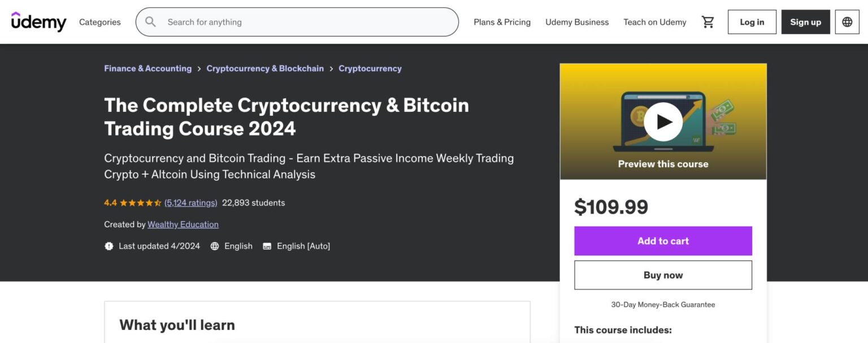The image size is (868, 343).
Task: Click Teach on Udemy
Action: pos(654,21)
